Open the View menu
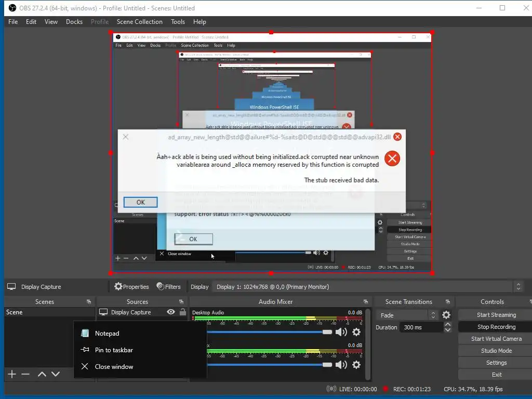 (51, 22)
